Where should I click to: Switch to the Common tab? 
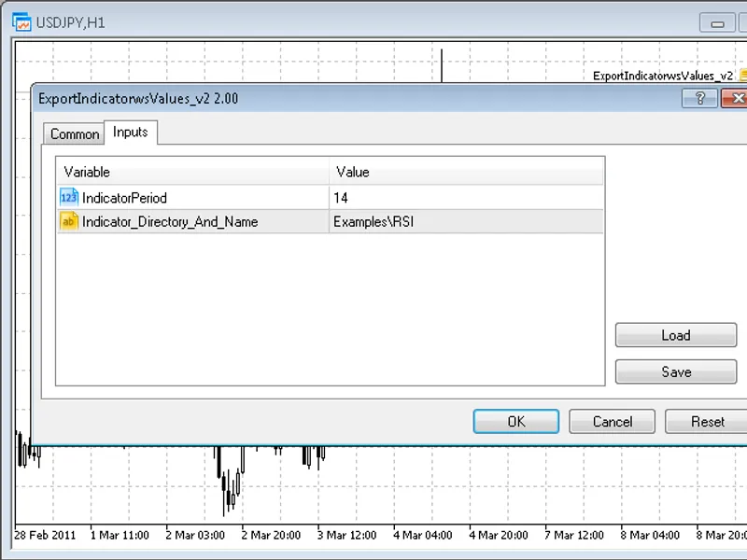coord(75,133)
